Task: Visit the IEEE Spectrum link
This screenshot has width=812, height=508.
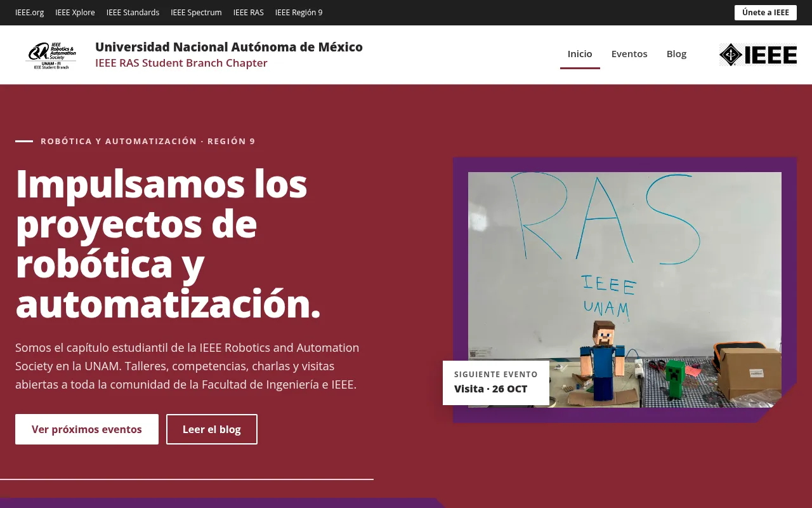Action: tap(196, 13)
